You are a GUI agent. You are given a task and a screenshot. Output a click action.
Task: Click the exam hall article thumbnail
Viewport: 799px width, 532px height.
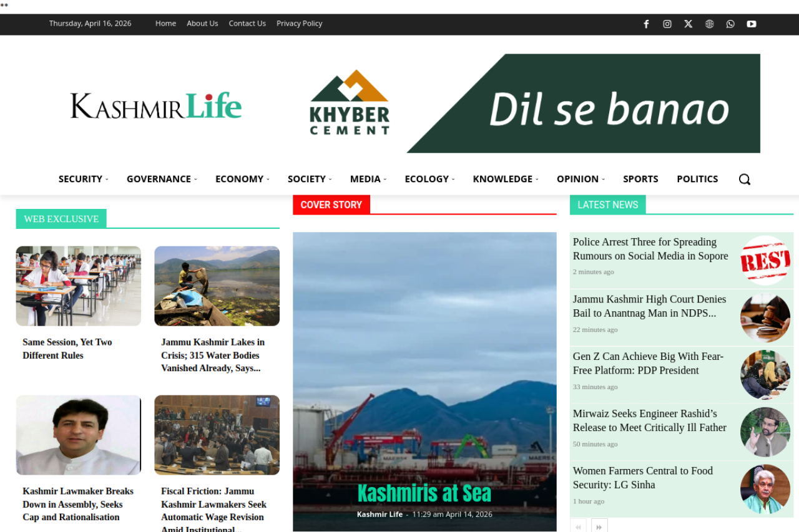coord(79,286)
